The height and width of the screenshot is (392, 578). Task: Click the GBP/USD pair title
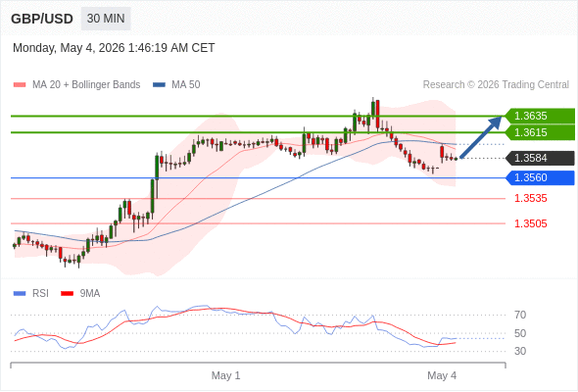42,19
